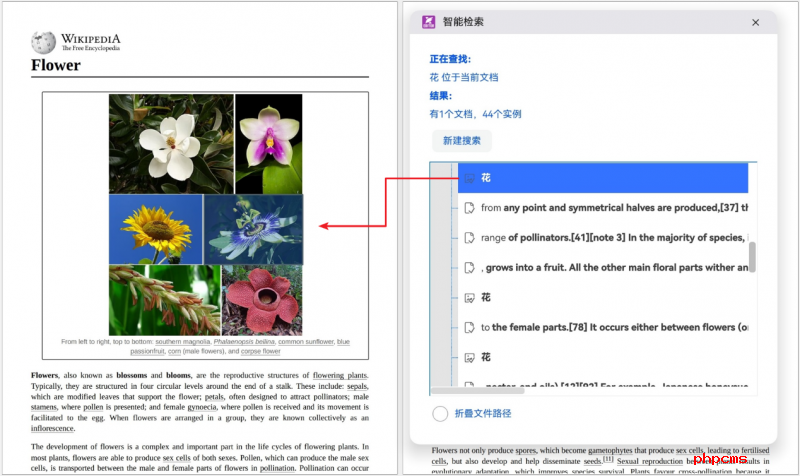Click document icon beside 'range of pollinators' result

[x=468, y=238]
